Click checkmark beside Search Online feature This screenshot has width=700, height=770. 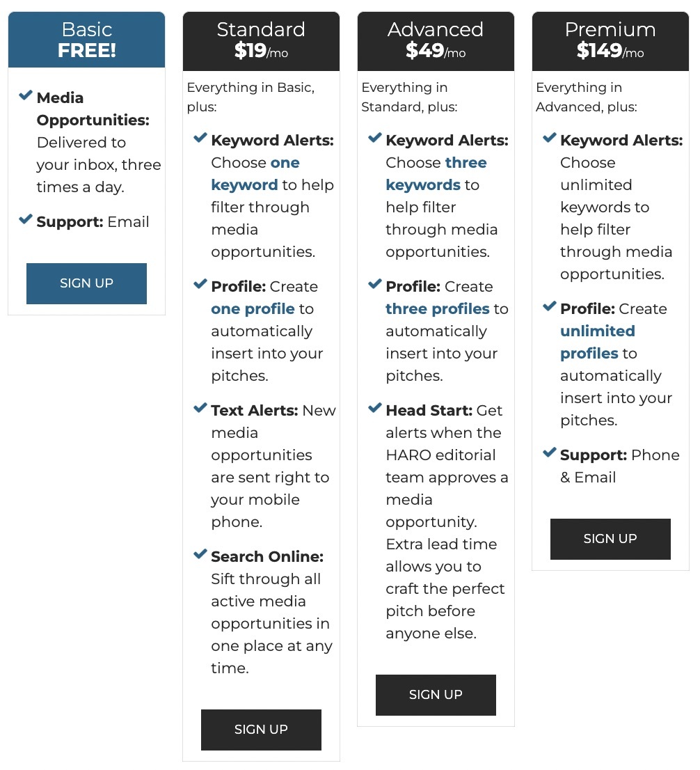pos(199,553)
